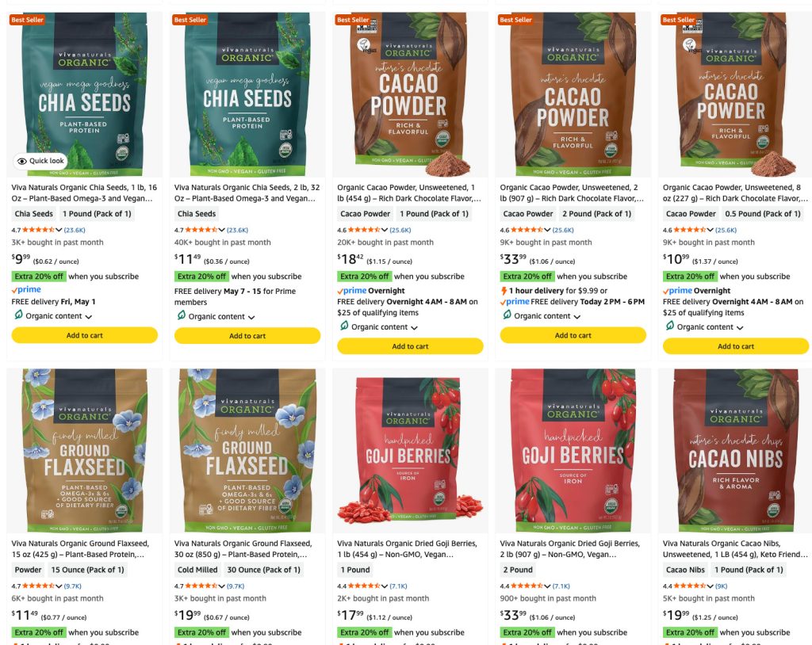Open Viva Naturals Organic Cacao Nibs title link
Viewport: 812px width, 645px height.
735,548
